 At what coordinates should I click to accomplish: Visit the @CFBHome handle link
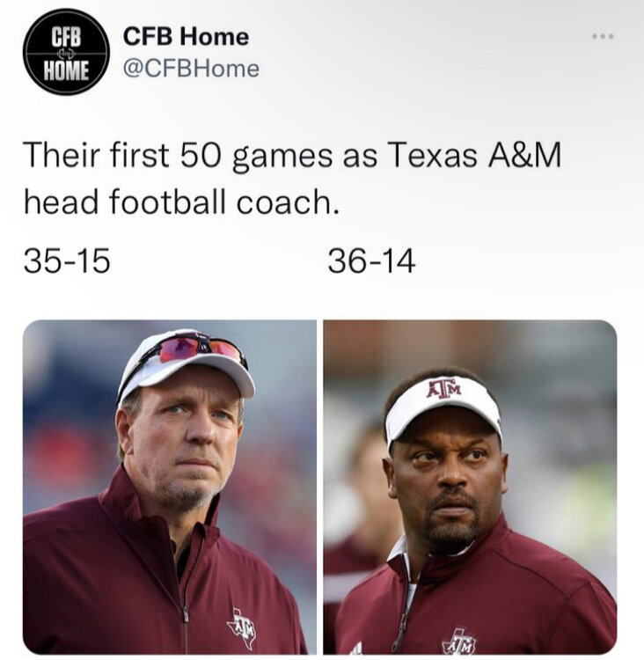coord(191,69)
